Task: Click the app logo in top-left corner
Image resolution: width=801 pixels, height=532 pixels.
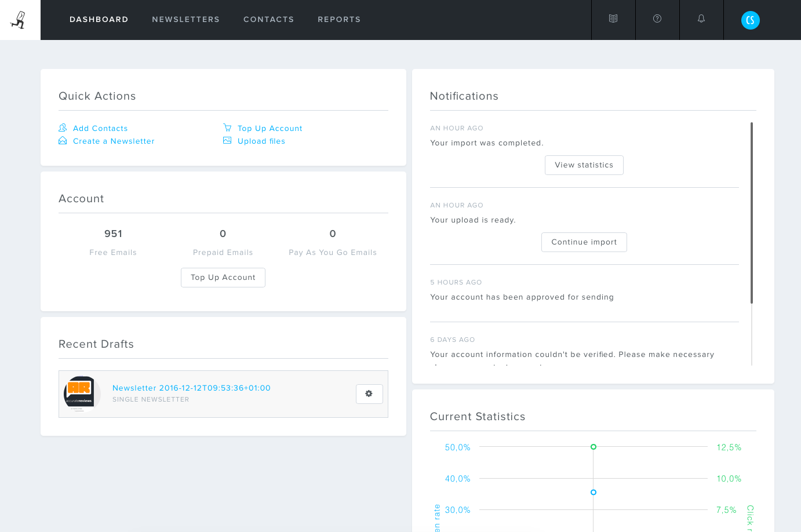Action: coord(19,20)
